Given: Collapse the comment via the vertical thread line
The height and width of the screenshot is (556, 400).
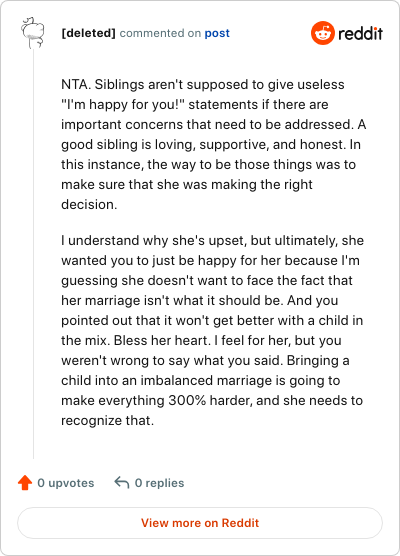Looking at the screenshot, I should [33, 254].
